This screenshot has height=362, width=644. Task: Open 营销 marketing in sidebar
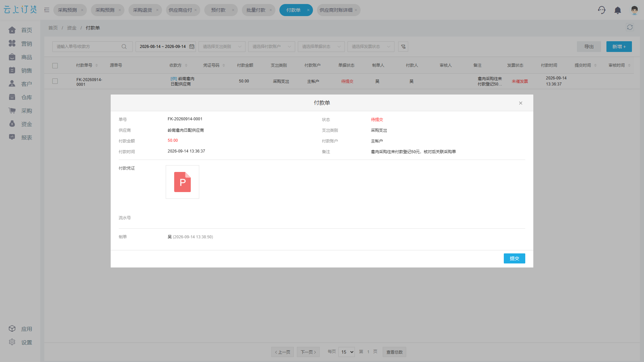click(x=20, y=44)
